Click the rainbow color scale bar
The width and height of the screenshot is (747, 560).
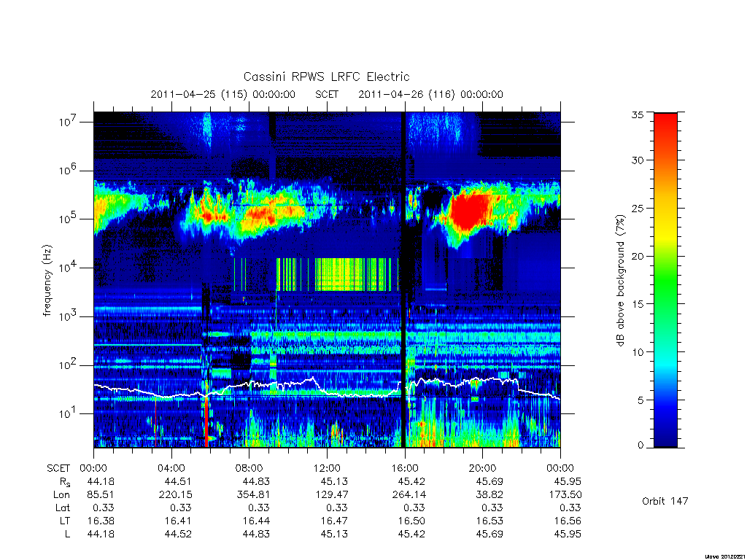click(665, 280)
